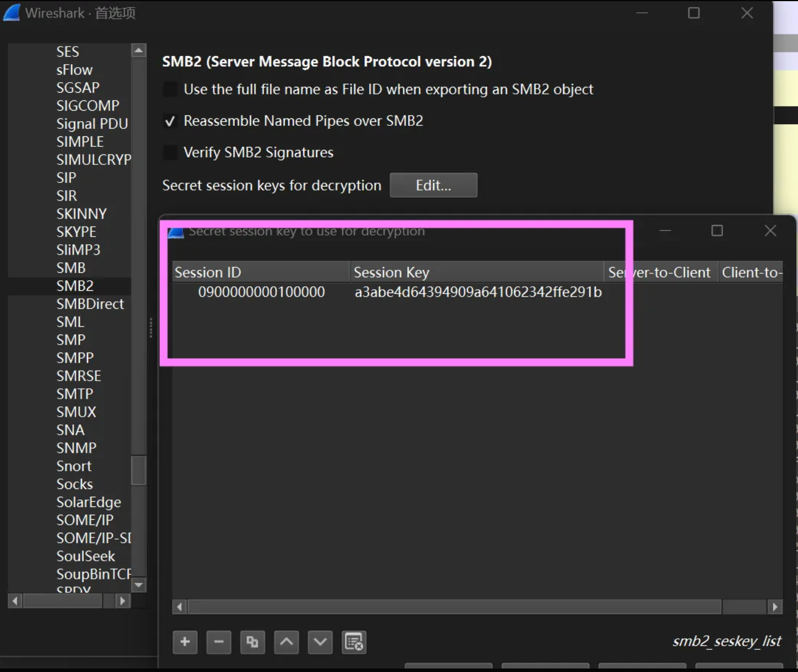798x672 pixels.
Task: Select the SMB protocol entry
Action: click(x=71, y=268)
